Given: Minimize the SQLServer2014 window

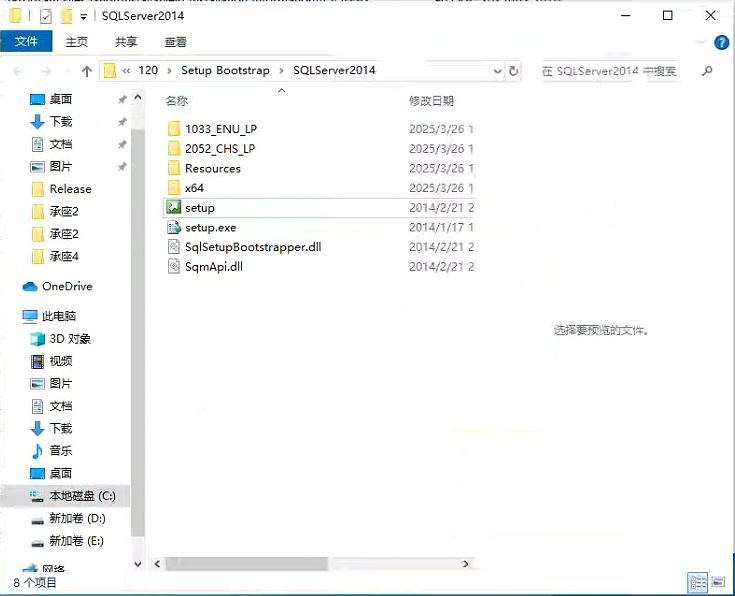Looking at the screenshot, I should tap(626, 15).
